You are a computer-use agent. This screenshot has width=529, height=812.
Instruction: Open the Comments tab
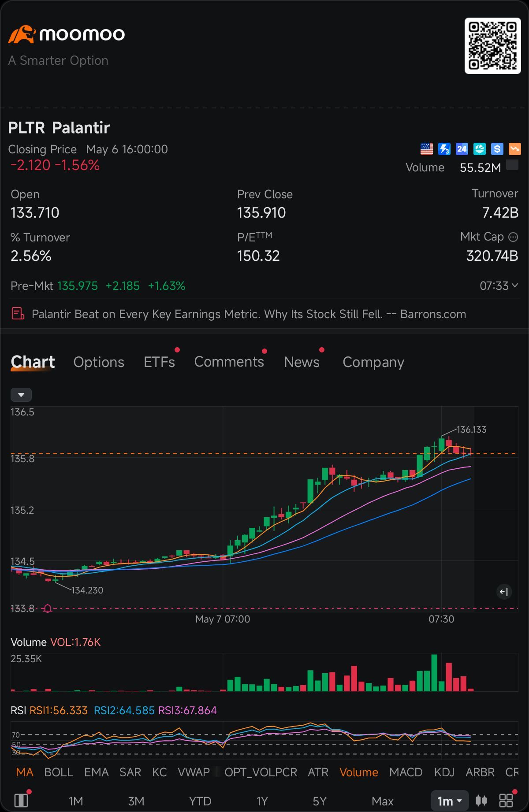click(x=229, y=362)
